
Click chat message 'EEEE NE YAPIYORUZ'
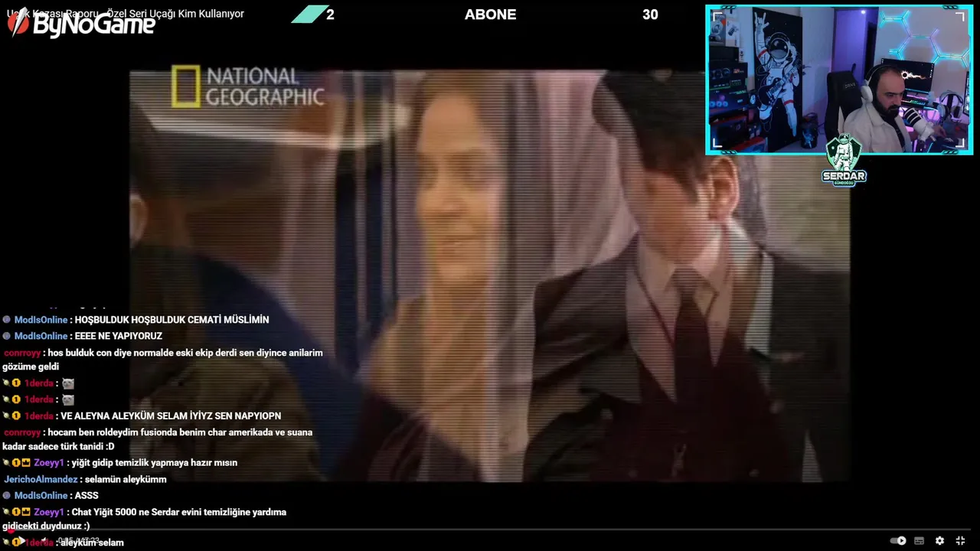click(x=118, y=336)
